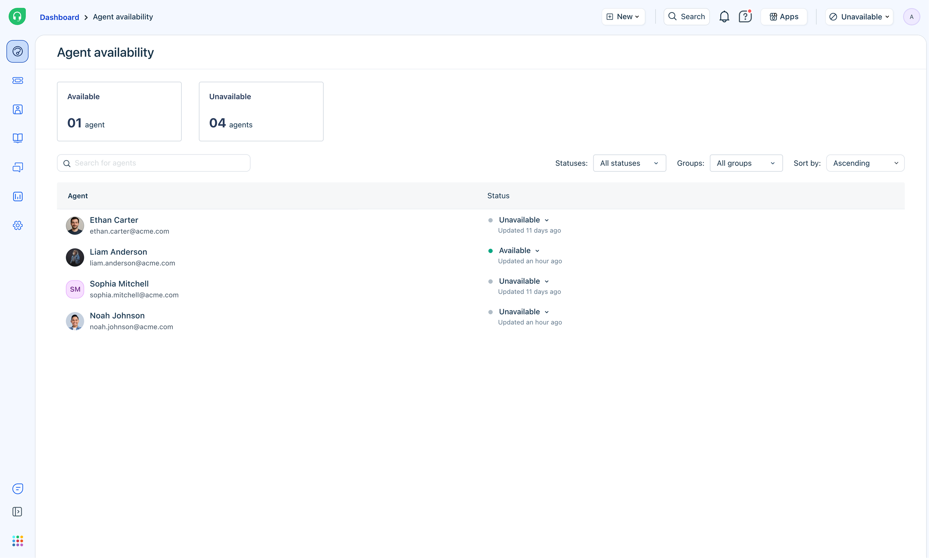Screen dimensions: 930x560
Task: Open the All statuses dropdown
Action: tap(629, 163)
